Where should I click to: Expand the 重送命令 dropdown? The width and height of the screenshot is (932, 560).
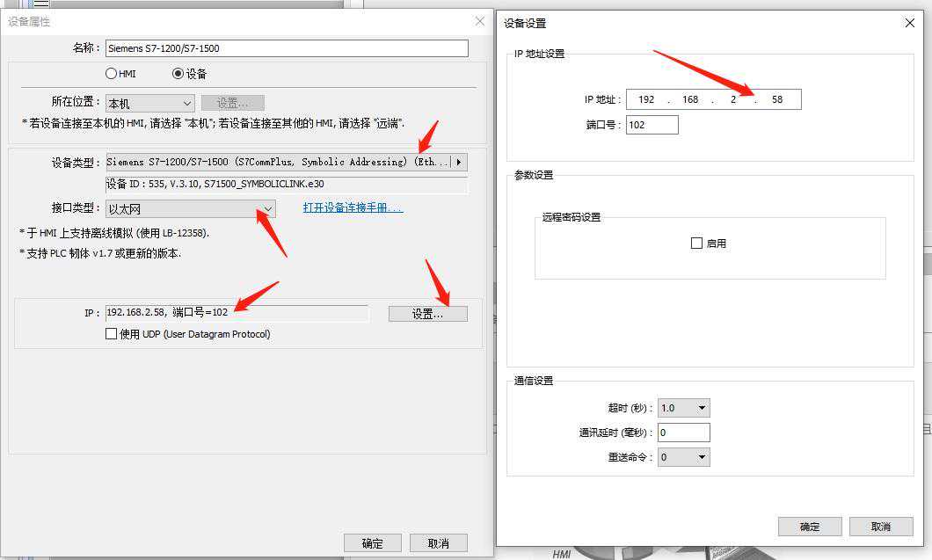tap(683, 457)
